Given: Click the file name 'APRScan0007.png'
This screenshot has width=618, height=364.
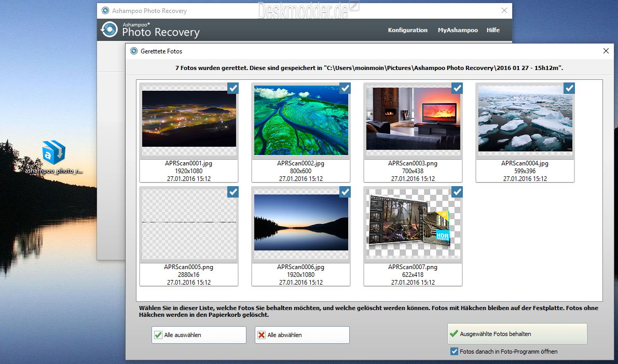Looking at the screenshot, I should pyautogui.click(x=413, y=267).
